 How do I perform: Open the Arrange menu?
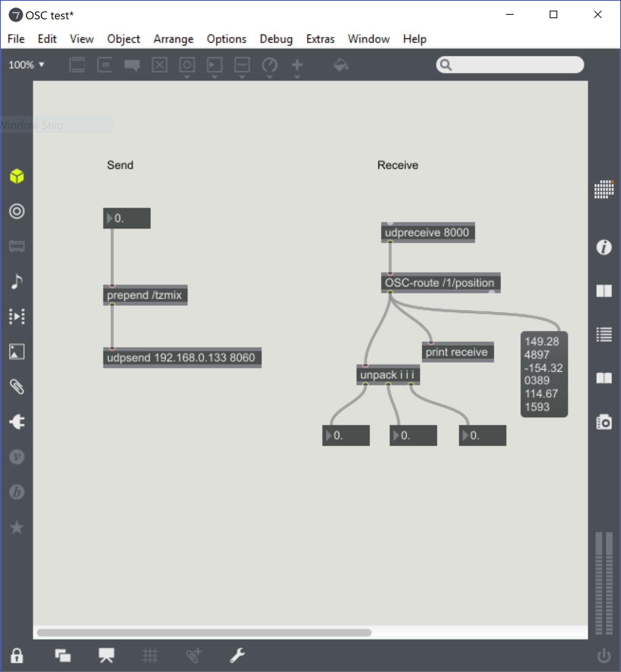coord(173,39)
